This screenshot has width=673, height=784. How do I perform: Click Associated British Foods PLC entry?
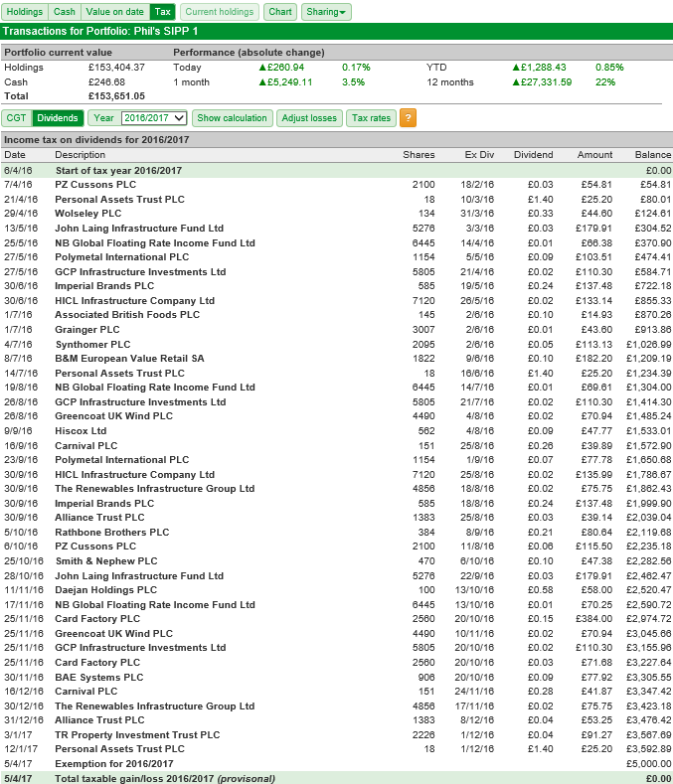pyautogui.click(x=127, y=315)
